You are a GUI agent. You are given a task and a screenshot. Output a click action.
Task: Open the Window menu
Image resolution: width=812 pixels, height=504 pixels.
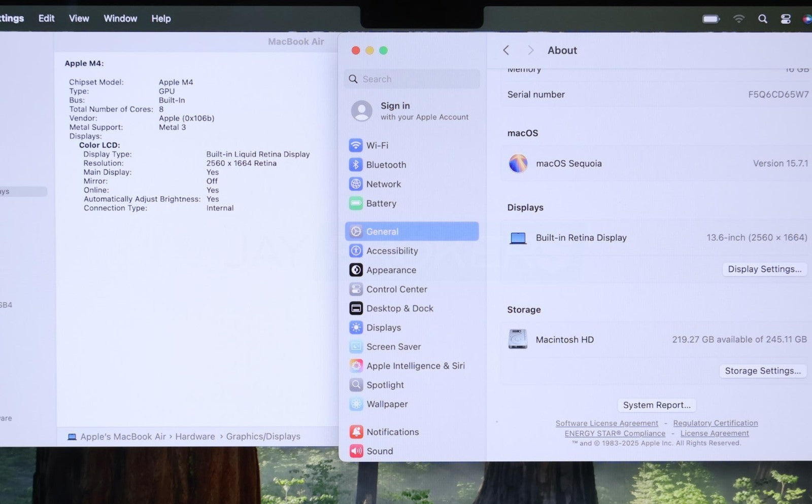(120, 18)
